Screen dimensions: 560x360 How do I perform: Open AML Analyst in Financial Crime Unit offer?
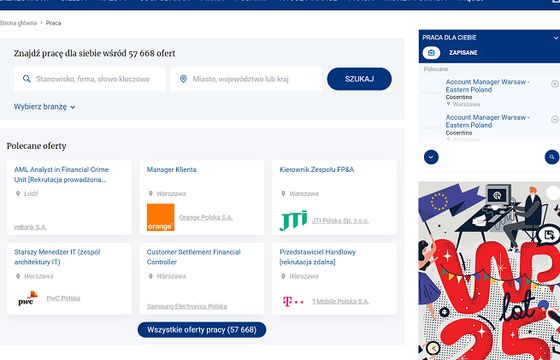pyautogui.click(x=61, y=175)
